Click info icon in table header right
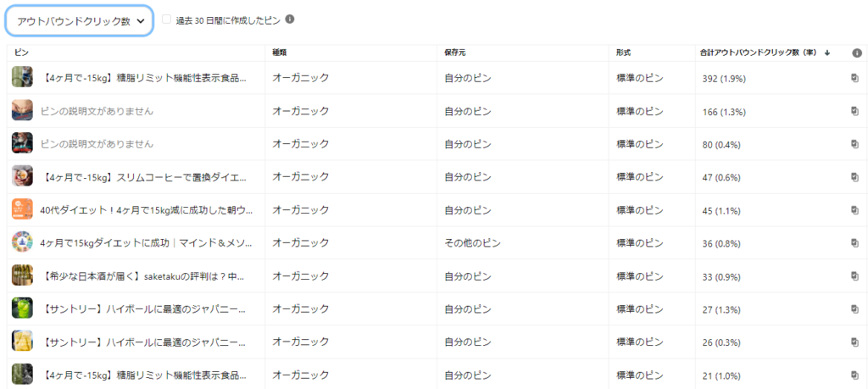The image size is (868, 389). click(856, 53)
